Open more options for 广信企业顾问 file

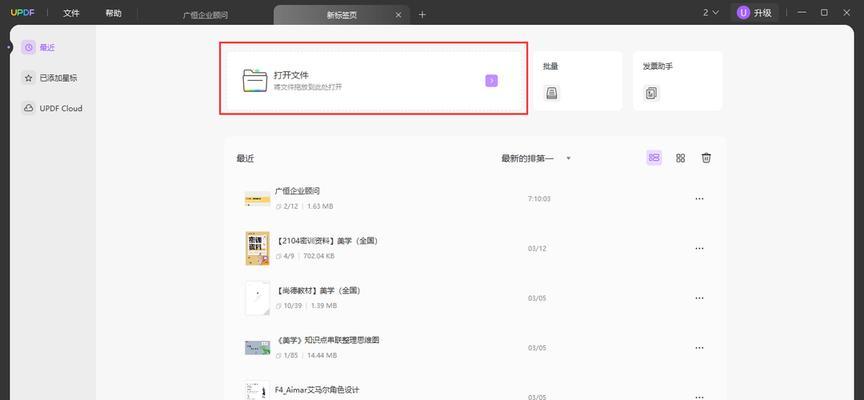tap(699, 198)
